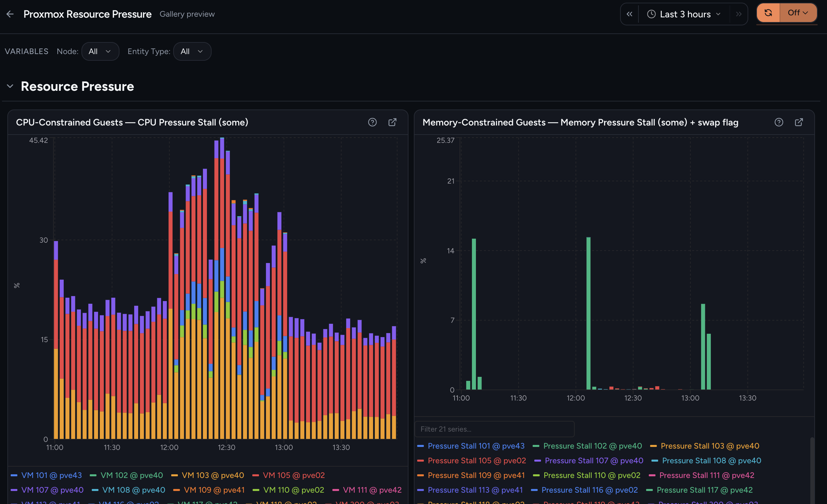Screen dimensions: 827x504
Task: Click the 25.37 axis maximum on Memory chart
Action: click(446, 141)
